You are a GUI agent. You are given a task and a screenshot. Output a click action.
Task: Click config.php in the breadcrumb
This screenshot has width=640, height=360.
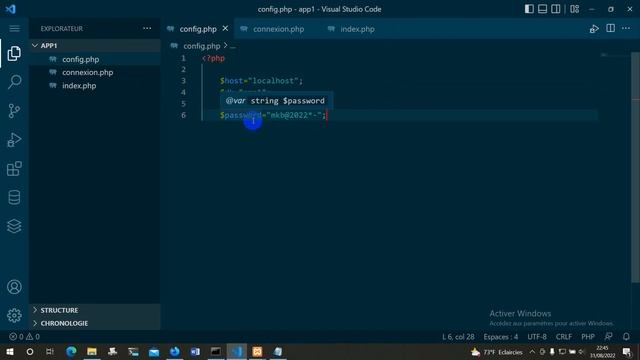click(x=202, y=46)
